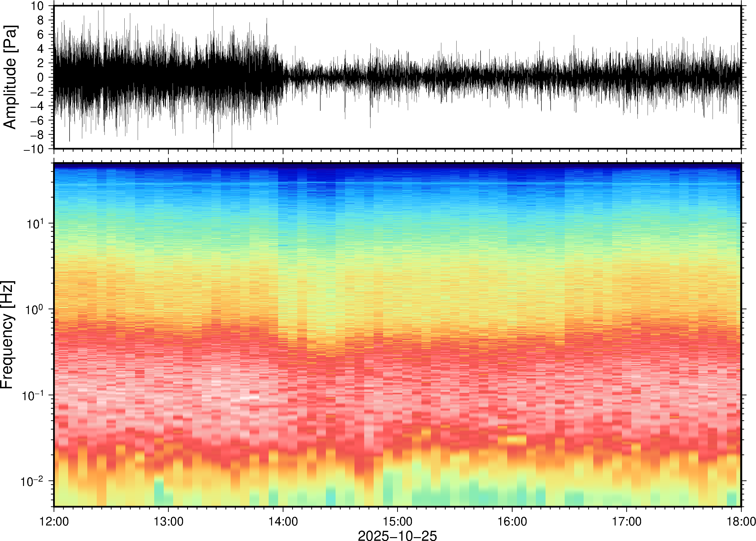The width and height of the screenshot is (756, 541).
Task: Click the Frequency [Hz] axis title
Action: tap(7, 335)
